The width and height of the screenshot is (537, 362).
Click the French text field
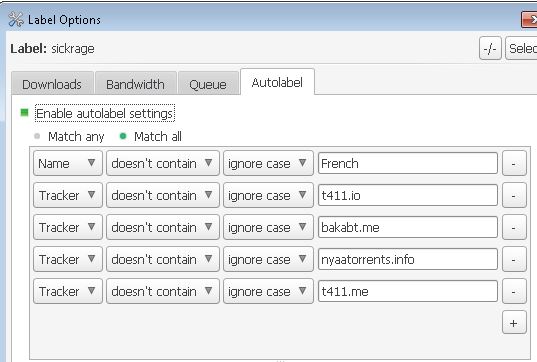click(408, 163)
